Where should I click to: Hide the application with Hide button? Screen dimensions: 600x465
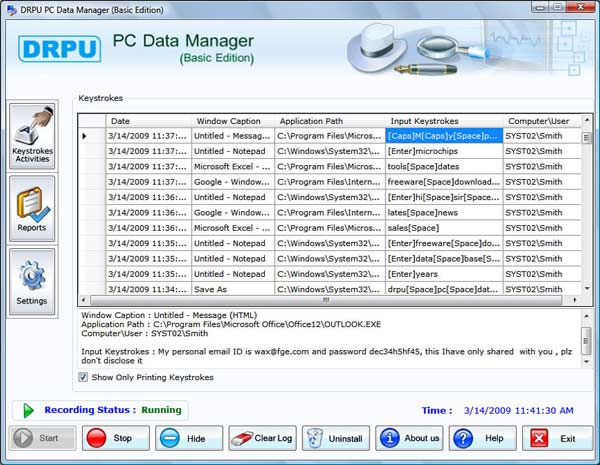189,438
